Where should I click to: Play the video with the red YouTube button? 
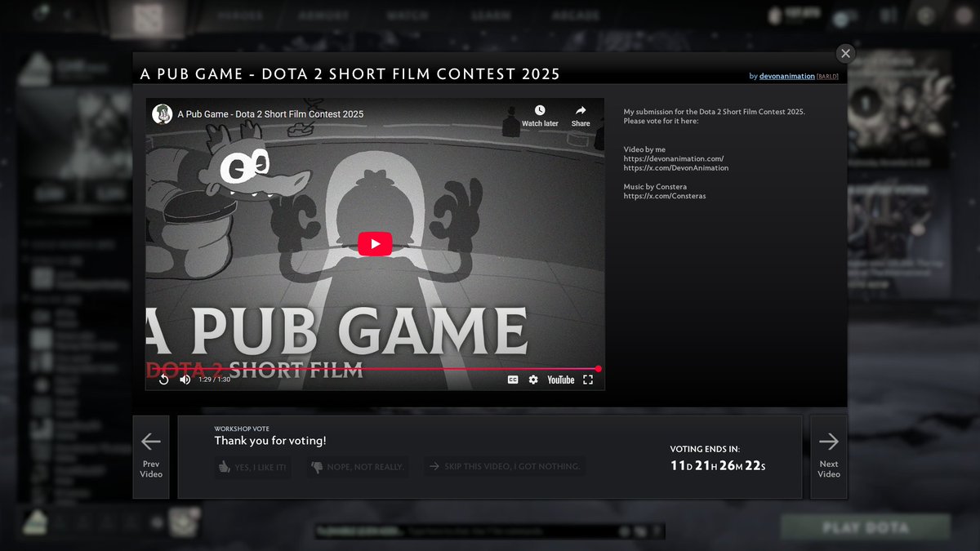(x=375, y=243)
